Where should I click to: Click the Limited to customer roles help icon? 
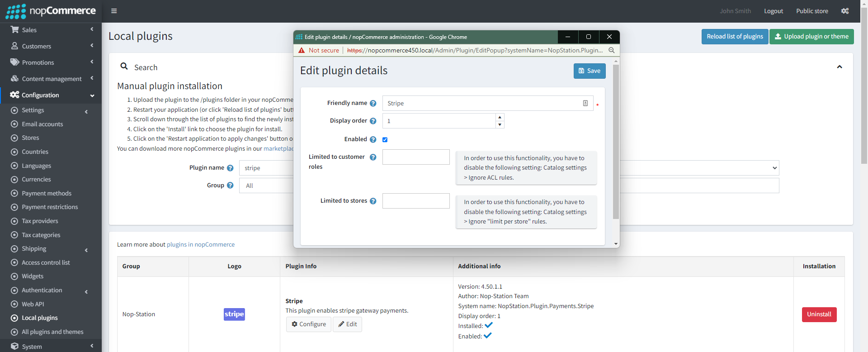pos(373,157)
